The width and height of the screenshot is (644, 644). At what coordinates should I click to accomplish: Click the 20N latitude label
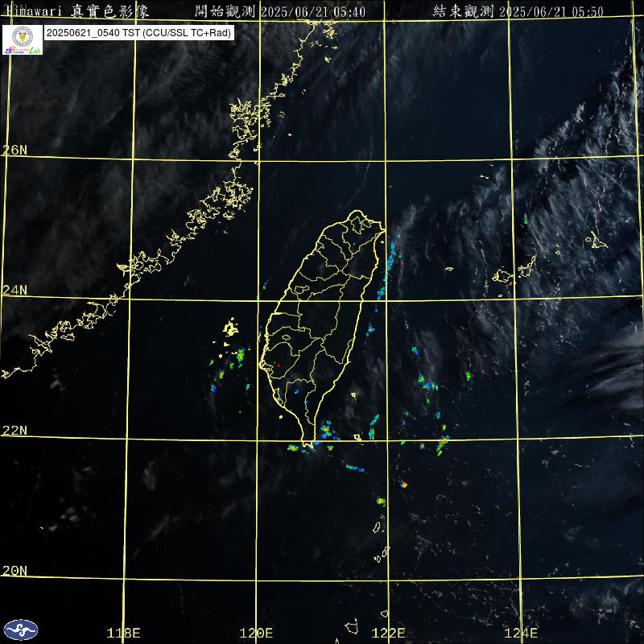pyautogui.click(x=14, y=570)
